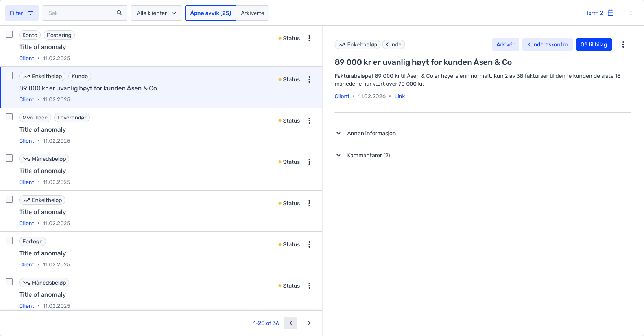The image size is (644, 336).
Task: Tick checkbox for last Månedsbeløp anomaly
Action: [x=9, y=282]
